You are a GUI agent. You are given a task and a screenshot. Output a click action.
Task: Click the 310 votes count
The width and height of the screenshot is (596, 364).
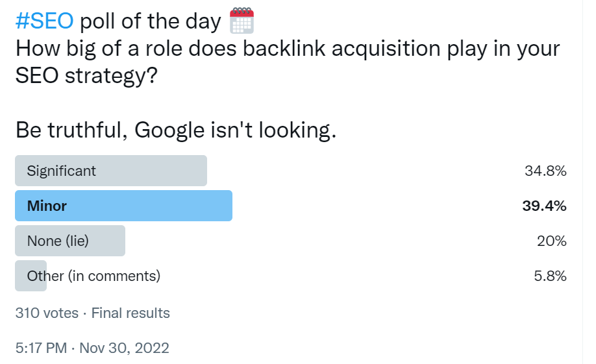(47, 313)
